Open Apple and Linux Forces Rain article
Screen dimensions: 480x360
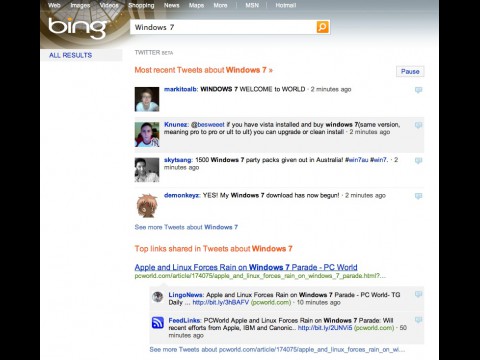click(246, 267)
